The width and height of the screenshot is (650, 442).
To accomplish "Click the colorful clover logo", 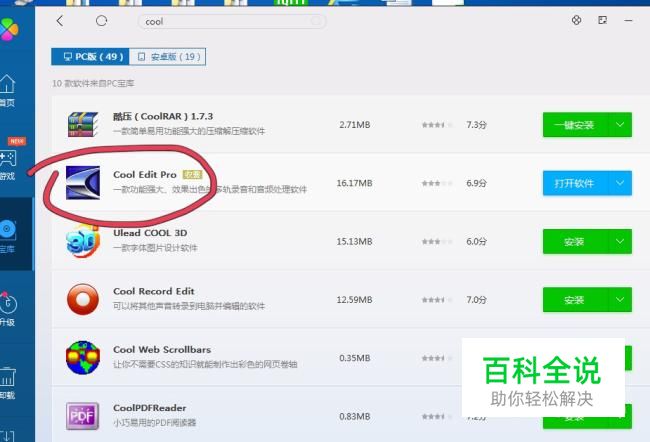I will coord(8,29).
